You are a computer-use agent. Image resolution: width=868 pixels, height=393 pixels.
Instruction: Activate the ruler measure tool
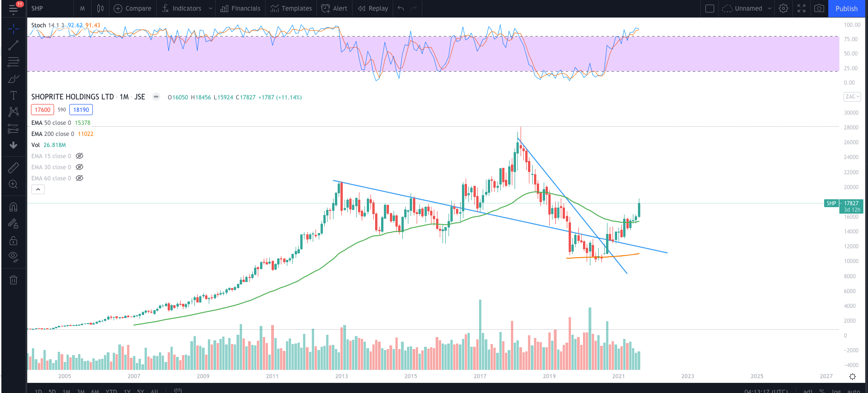pos(13,168)
